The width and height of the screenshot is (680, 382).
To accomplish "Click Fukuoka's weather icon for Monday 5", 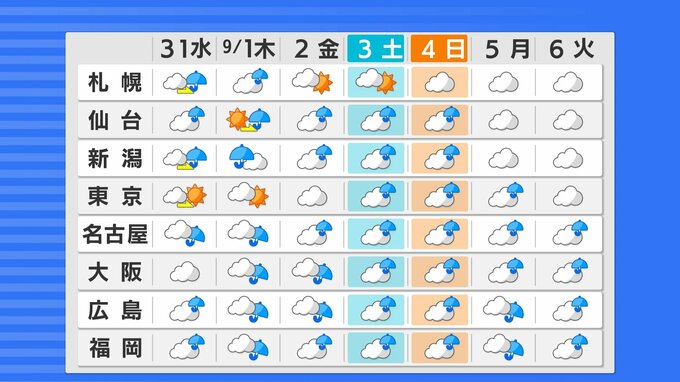I will [503, 347].
